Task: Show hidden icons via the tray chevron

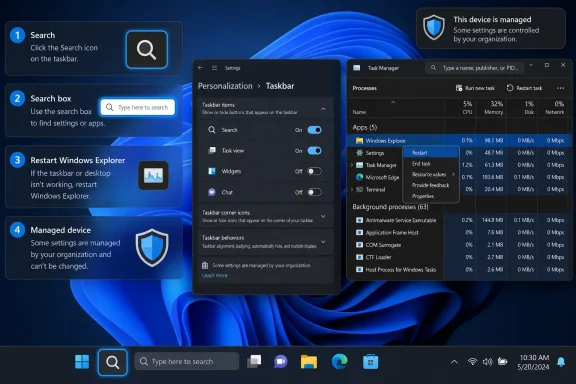Action: [x=454, y=362]
